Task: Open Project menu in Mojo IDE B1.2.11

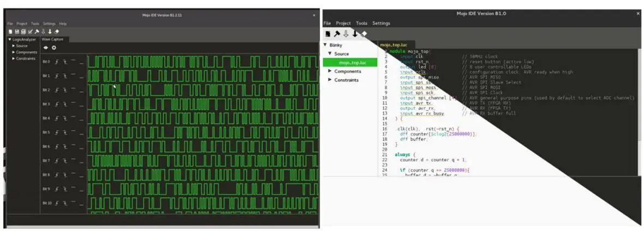Action: (x=22, y=24)
